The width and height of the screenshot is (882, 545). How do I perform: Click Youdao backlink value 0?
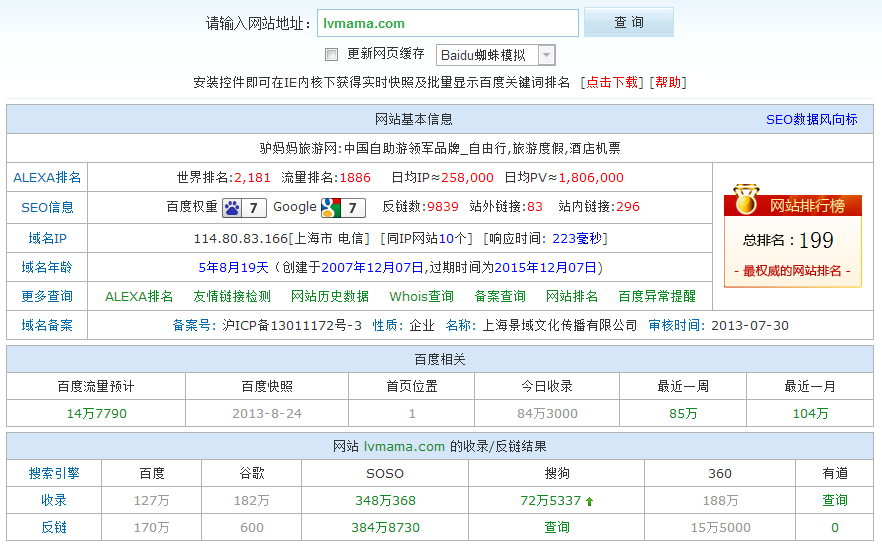pyautogui.click(x=835, y=528)
